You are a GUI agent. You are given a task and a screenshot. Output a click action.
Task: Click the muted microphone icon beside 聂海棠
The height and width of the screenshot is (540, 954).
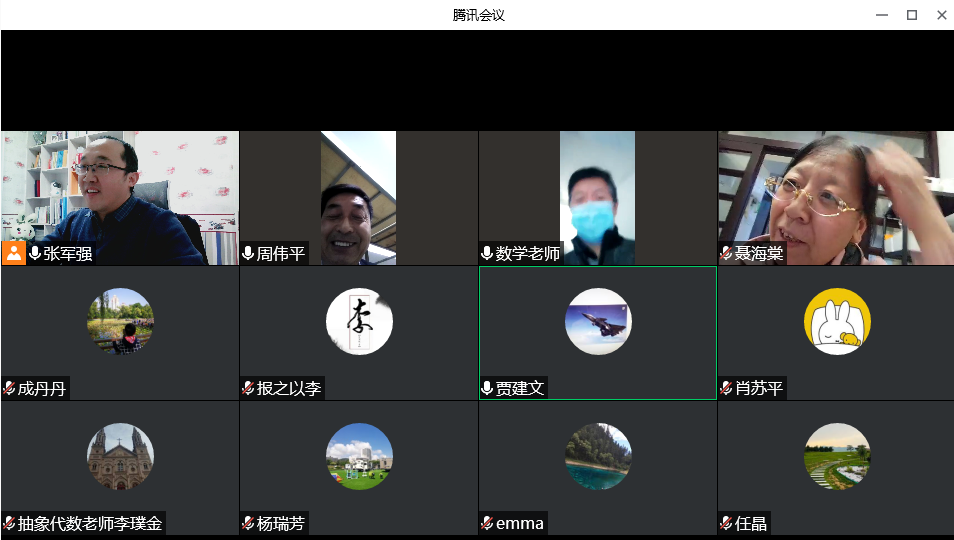pyautogui.click(x=726, y=254)
